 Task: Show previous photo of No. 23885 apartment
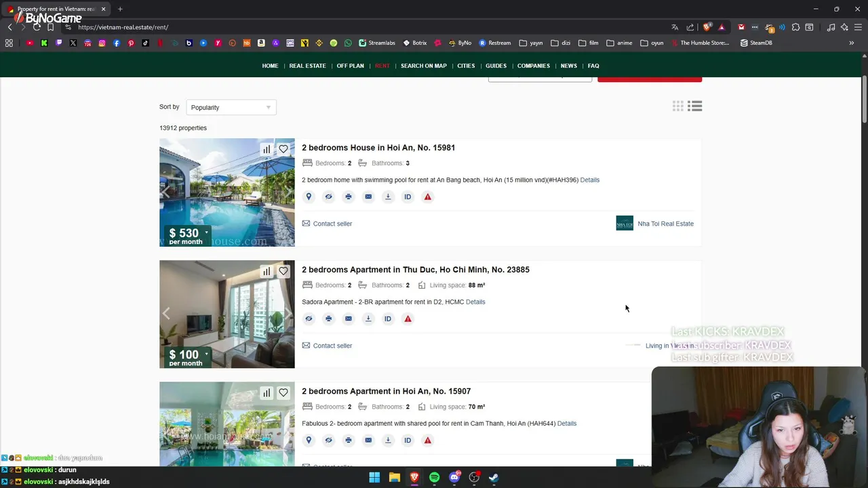(166, 314)
